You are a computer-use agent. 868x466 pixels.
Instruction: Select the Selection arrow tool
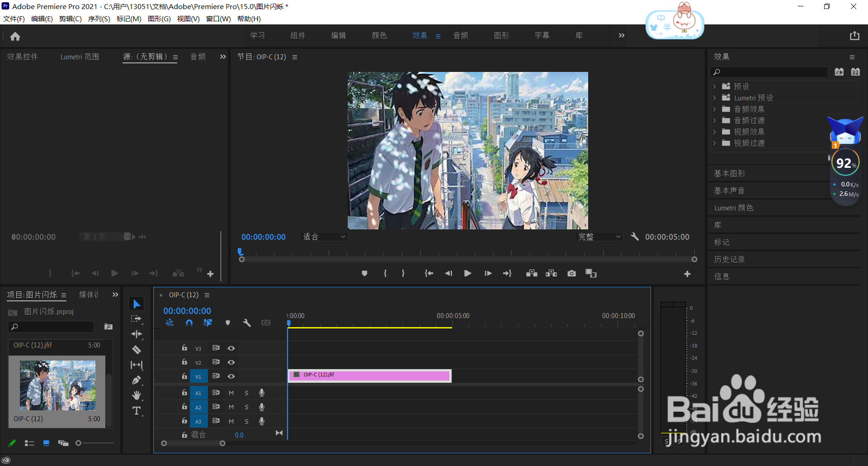pos(137,304)
